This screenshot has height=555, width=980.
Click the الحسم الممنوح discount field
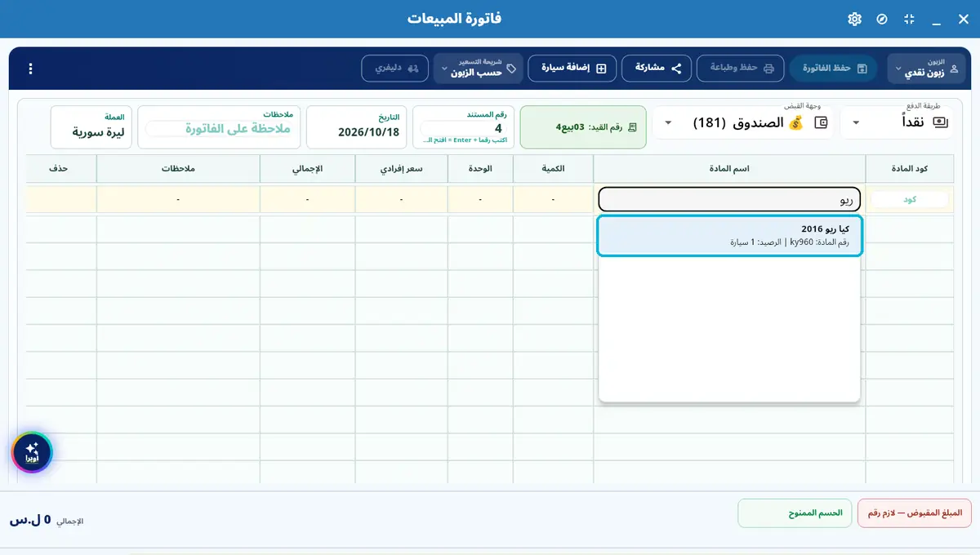coord(795,513)
